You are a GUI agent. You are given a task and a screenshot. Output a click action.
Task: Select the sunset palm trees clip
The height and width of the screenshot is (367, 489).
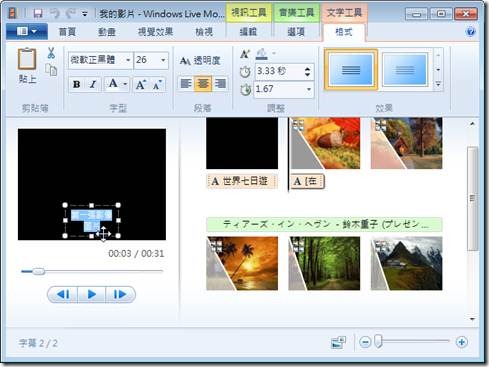242,263
